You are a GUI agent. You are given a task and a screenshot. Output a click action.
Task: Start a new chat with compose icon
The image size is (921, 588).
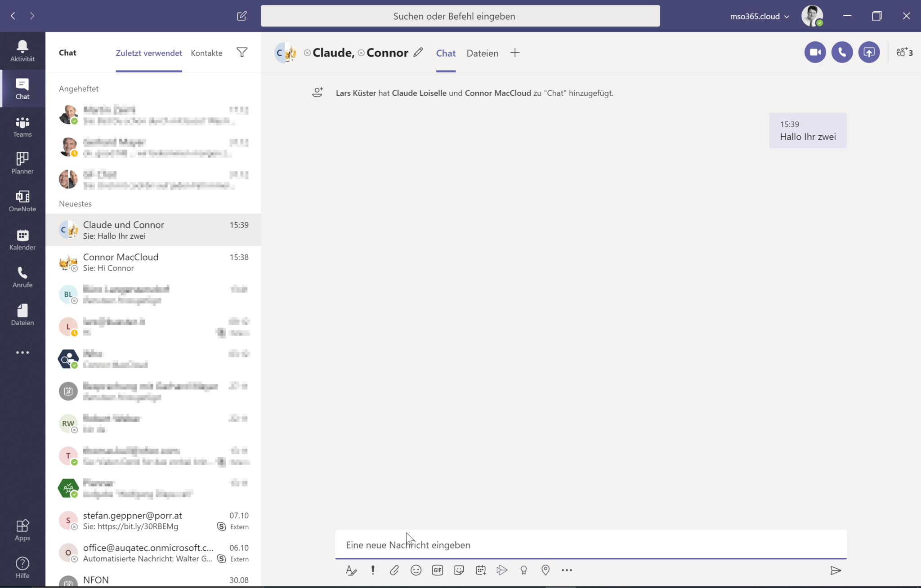242,16
